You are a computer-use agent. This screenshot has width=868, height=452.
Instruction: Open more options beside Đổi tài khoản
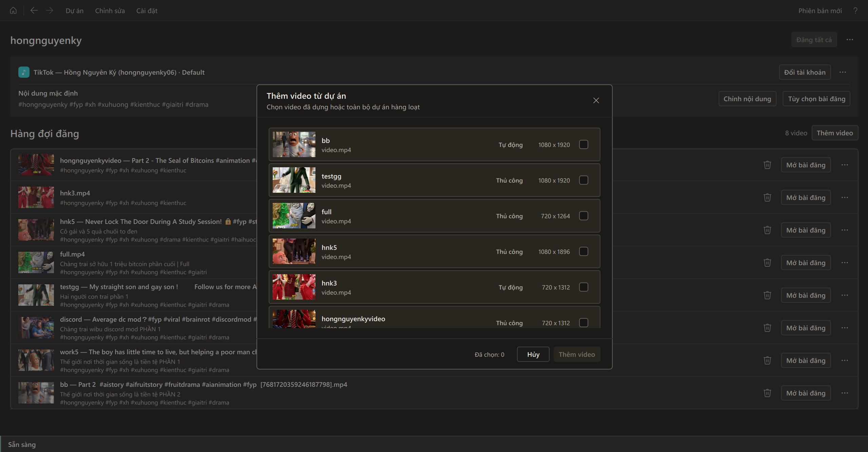click(843, 72)
